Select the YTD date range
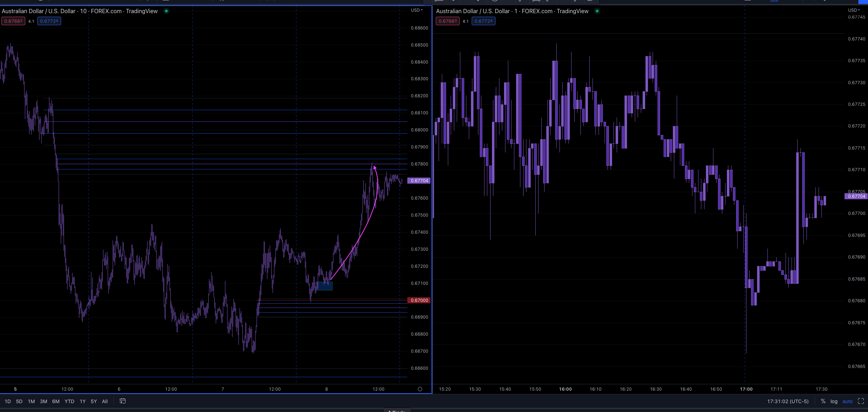 click(x=69, y=401)
